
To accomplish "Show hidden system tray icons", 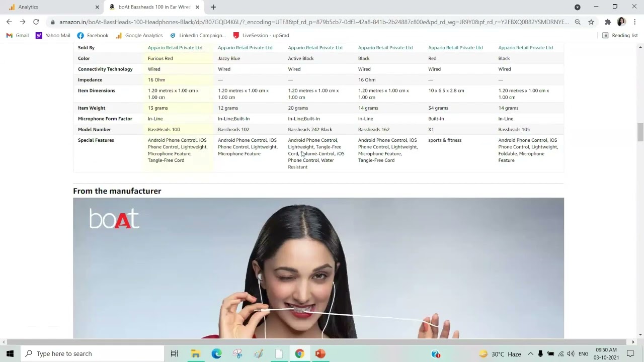I will pos(530,353).
